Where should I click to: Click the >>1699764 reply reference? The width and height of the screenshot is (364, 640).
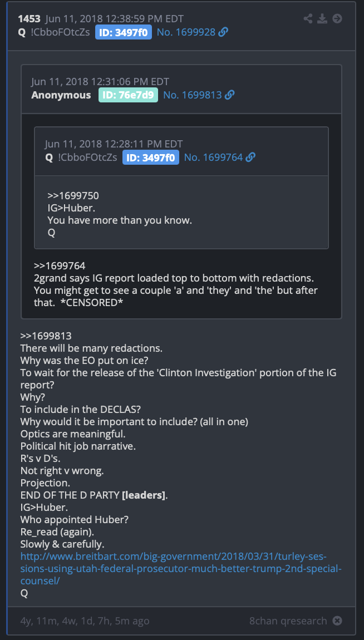click(60, 266)
